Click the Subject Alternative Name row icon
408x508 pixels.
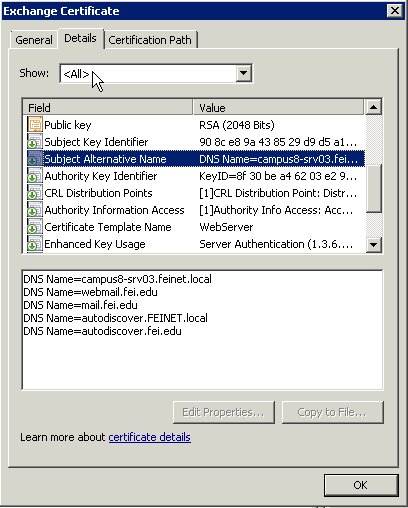click(x=35, y=159)
